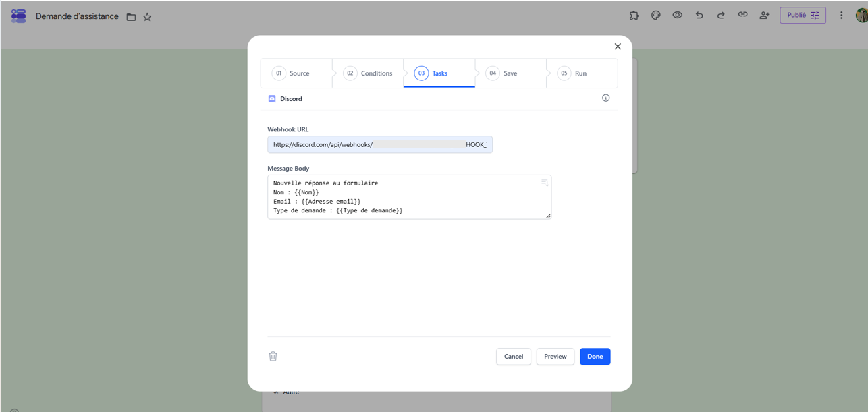The image size is (868, 412).
Task: Click the form title Demande d'assistance
Action: point(77,16)
